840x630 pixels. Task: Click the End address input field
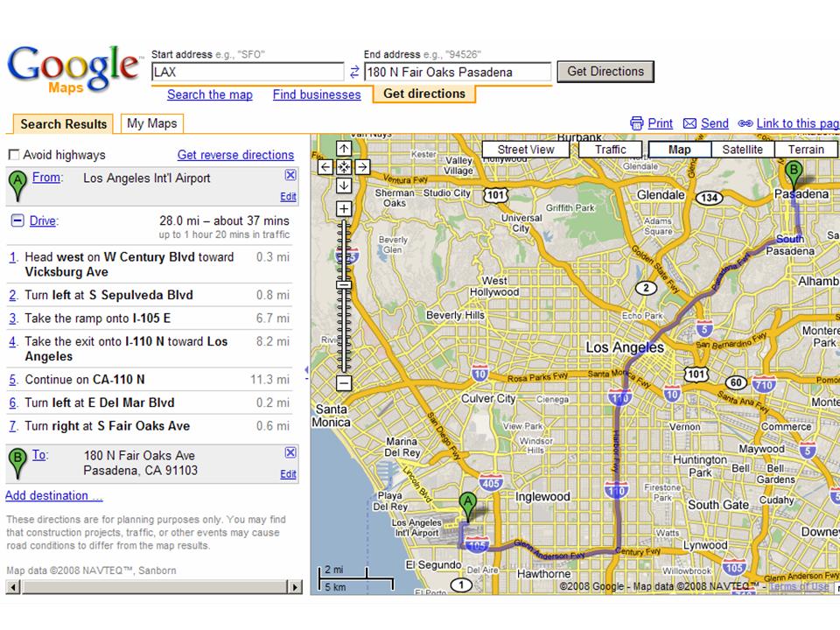(458, 72)
